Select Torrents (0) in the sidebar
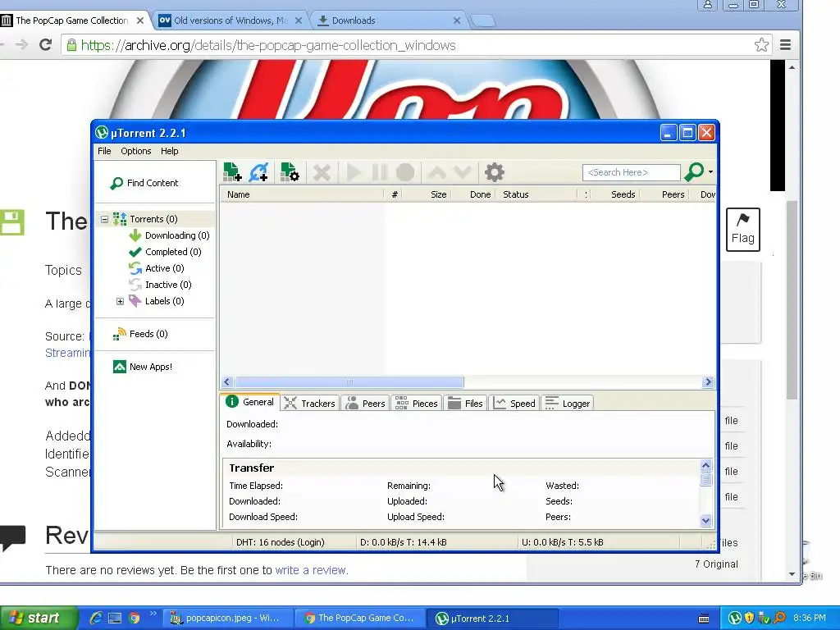The height and width of the screenshot is (630, 840). coord(153,219)
